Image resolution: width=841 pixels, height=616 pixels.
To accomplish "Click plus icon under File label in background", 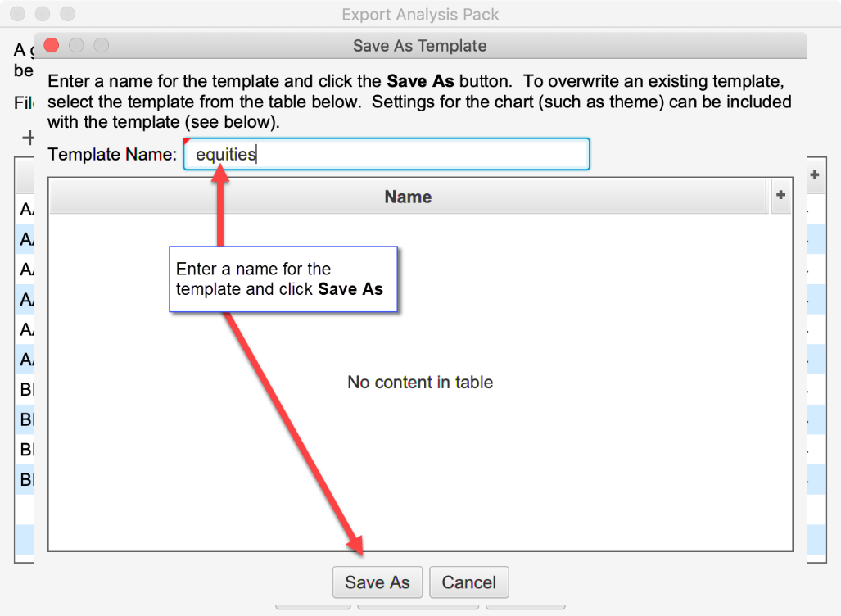I will pos(27,137).
